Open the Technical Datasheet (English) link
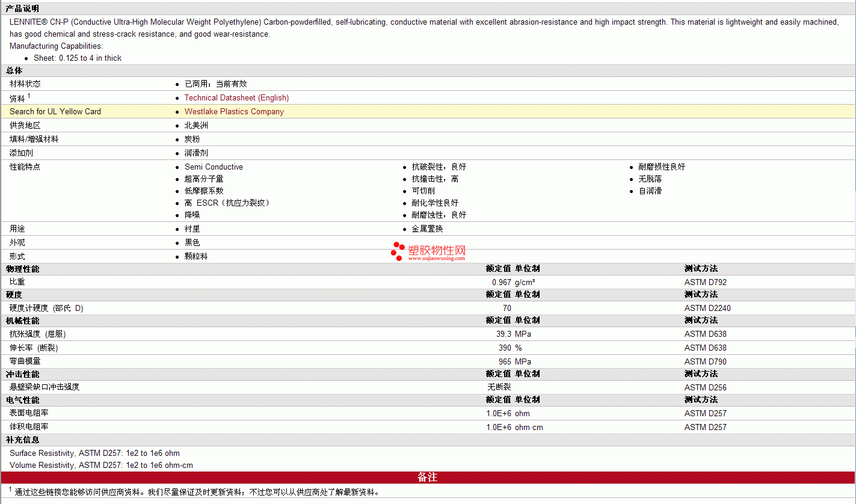856x504 pixels. pyautogui.click(x=236, y=97)
